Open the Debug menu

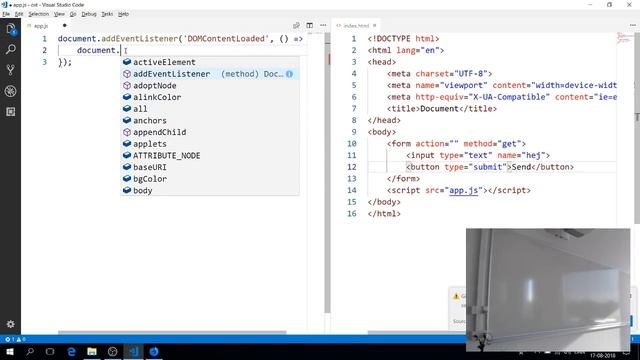89,14
